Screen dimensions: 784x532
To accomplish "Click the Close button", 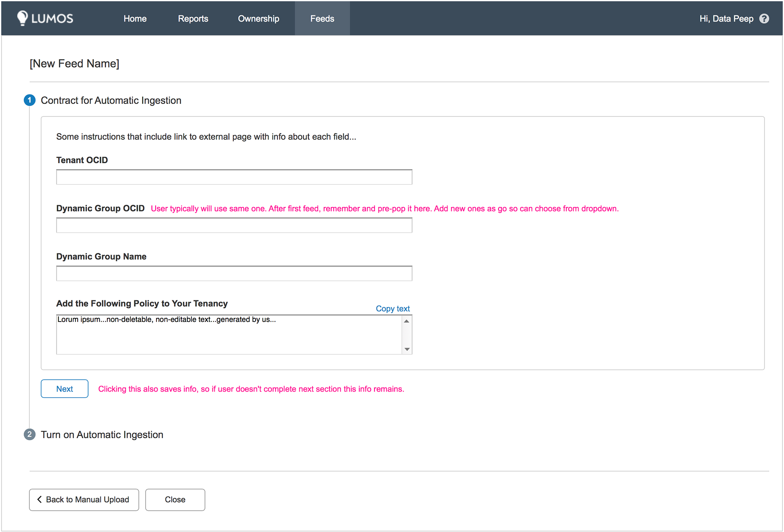I will 175,500.
